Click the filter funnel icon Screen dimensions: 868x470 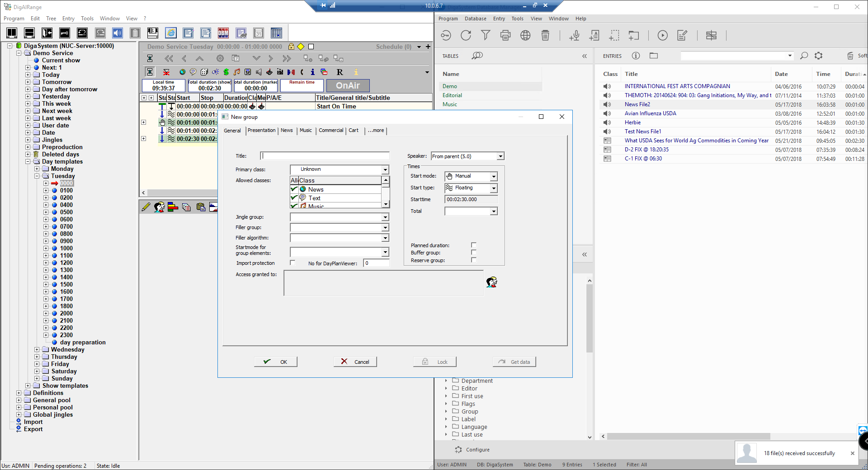tap(486, 35)
